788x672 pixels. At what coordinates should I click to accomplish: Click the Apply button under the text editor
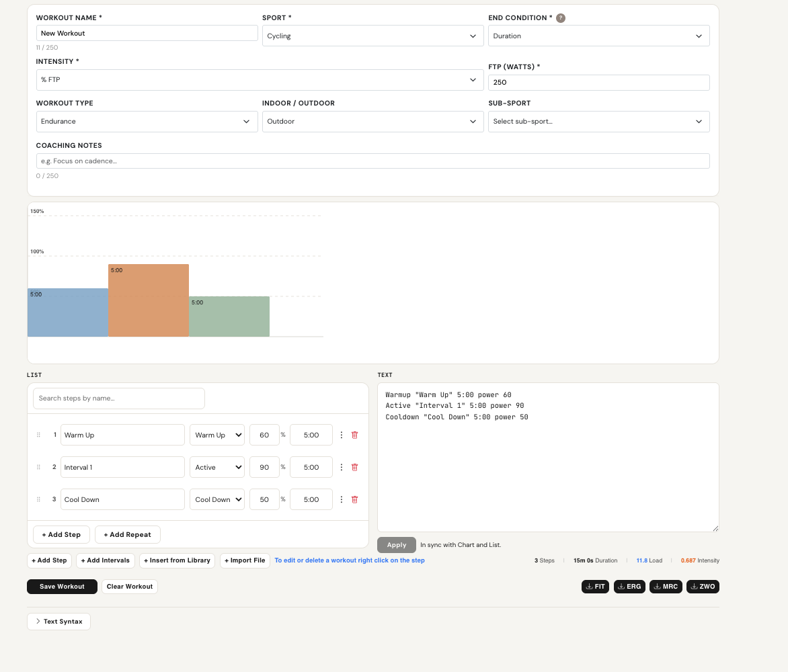(397, 545)
